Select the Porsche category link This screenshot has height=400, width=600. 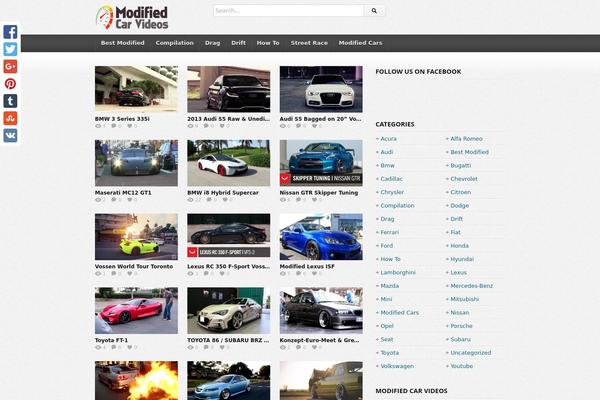click(461, 326)
